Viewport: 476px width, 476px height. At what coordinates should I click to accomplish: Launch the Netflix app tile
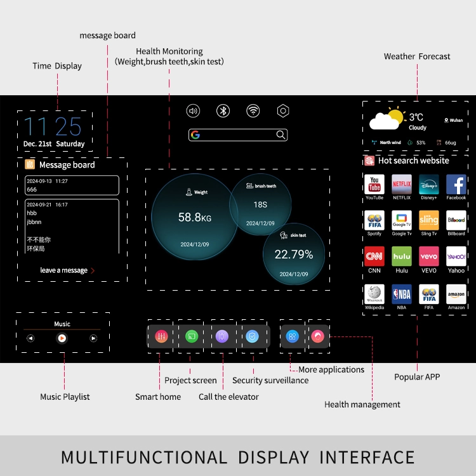tap(402, 185)
